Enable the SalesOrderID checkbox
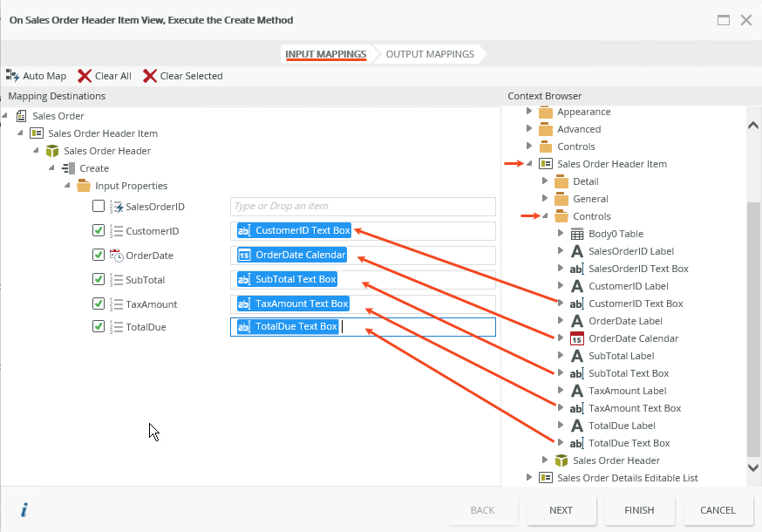Screen dimensions: 762x532 pyautogui.click(x=99, y=207)
